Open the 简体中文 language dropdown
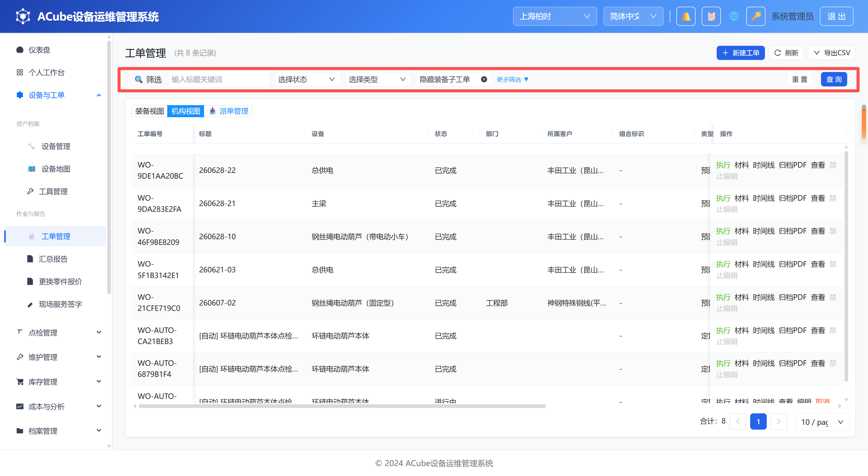The image size is (868, 476). pyautogui.click(x=633, y=16)
